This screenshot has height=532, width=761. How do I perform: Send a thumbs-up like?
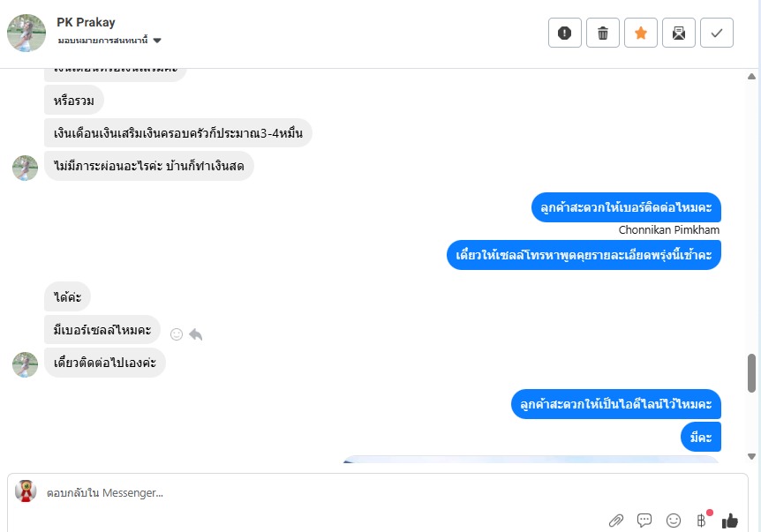point(729,521)
